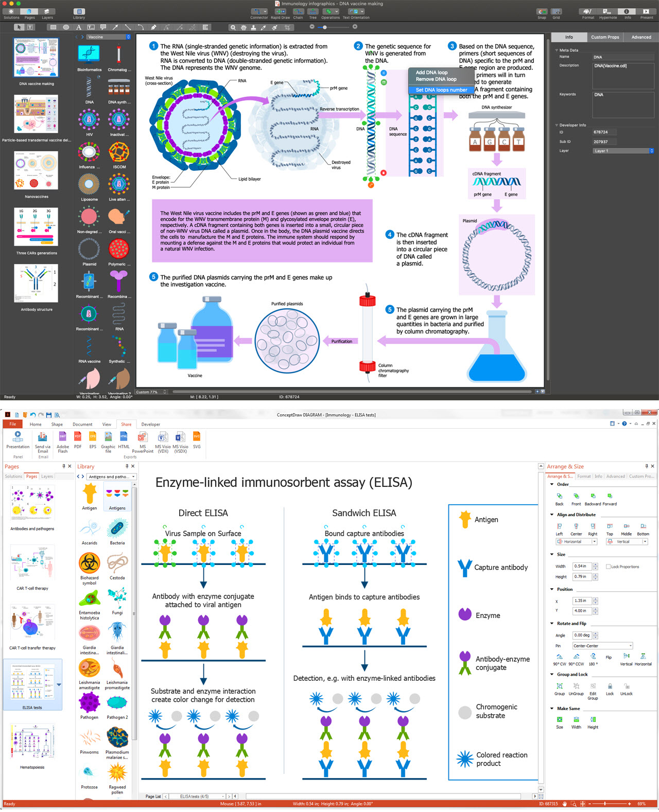
Task: Choose Set DNA loops number
Action: [441, 90]
